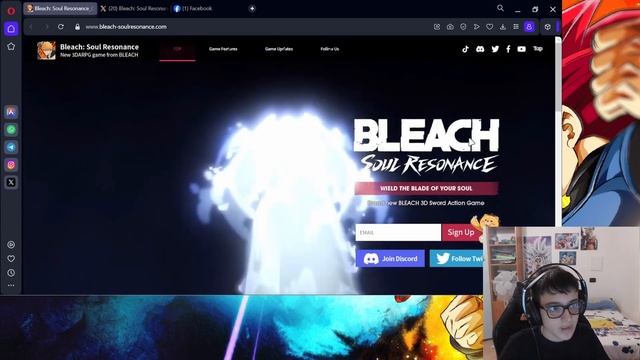Click the send-to-flow arrow icon
Screen dimensions: 640x360
pos(476,27)
